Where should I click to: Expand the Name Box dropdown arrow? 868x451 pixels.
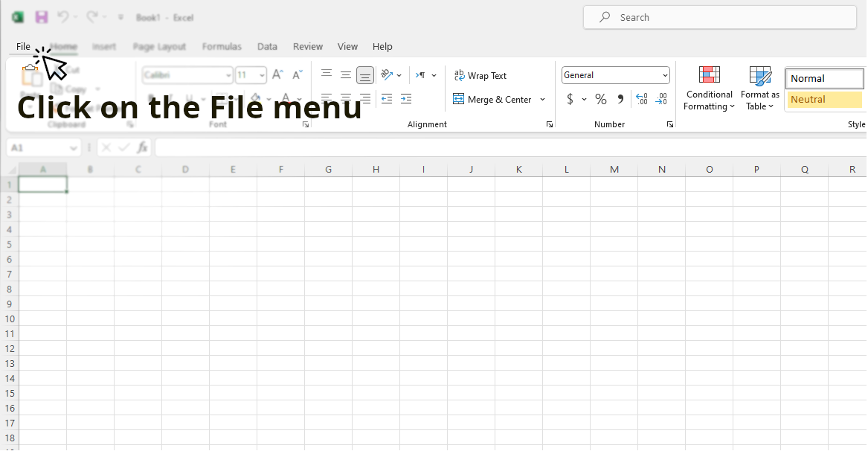point(73,148)
